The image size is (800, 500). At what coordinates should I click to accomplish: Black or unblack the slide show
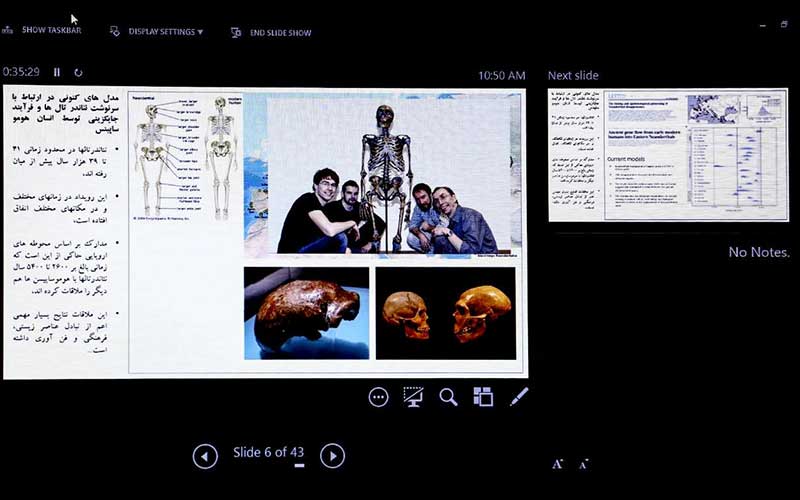(x=413, y=397)
